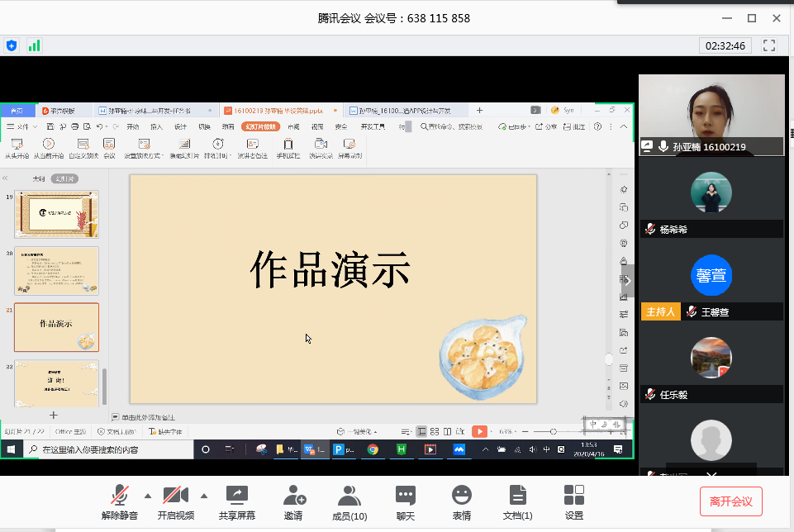Select 孙亚楠 16100219 video tile
The height and width of the screenshot is (532, 794).
tap(711, 115)
